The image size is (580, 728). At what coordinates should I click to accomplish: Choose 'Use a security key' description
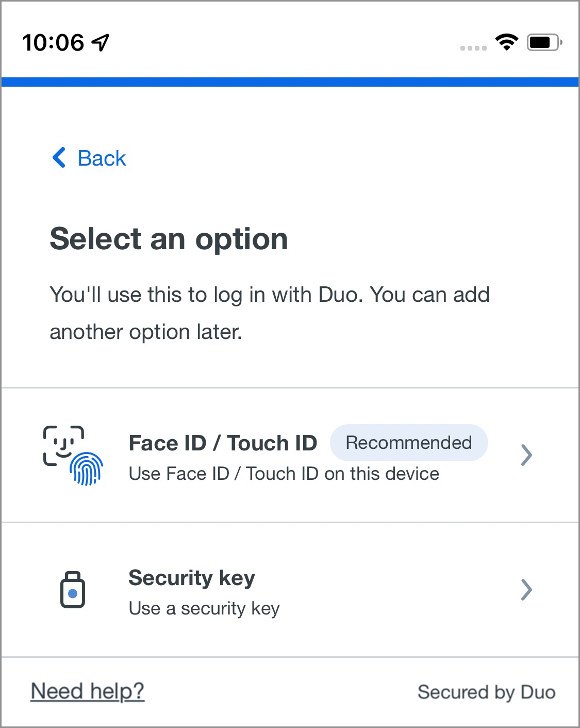point(204,608)
